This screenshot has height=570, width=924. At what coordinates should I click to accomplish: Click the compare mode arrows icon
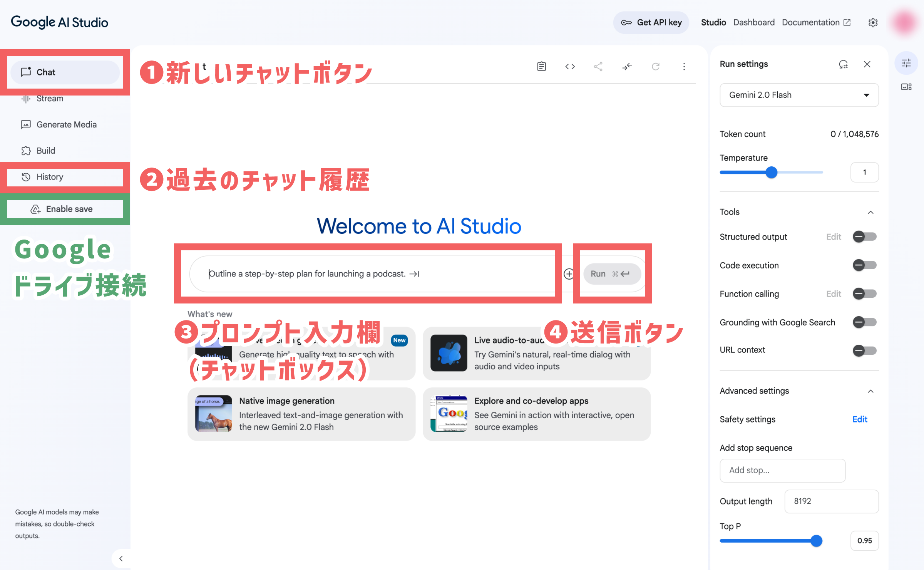(627, 67)
